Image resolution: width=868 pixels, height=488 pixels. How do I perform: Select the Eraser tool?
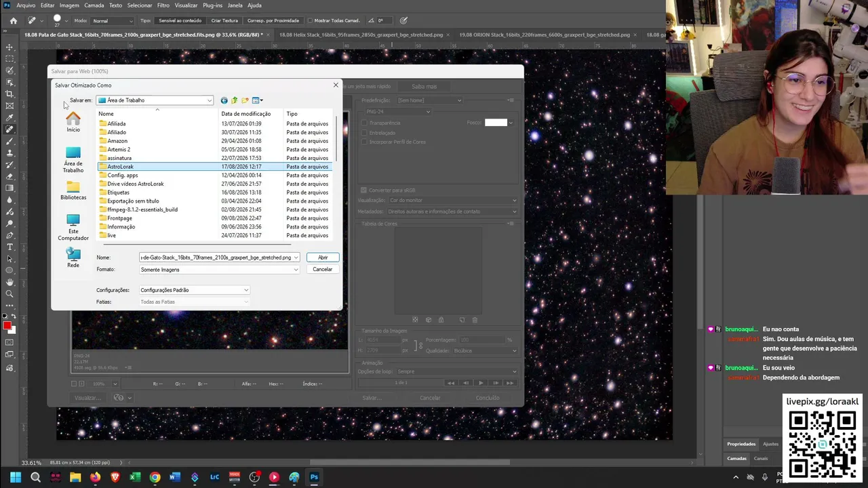pyautogui.click(x=9, y=176)
